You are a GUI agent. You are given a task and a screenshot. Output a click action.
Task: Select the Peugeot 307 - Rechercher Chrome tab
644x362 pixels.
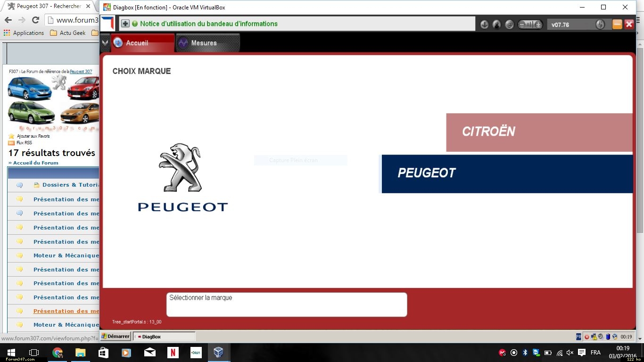[49, 6]
